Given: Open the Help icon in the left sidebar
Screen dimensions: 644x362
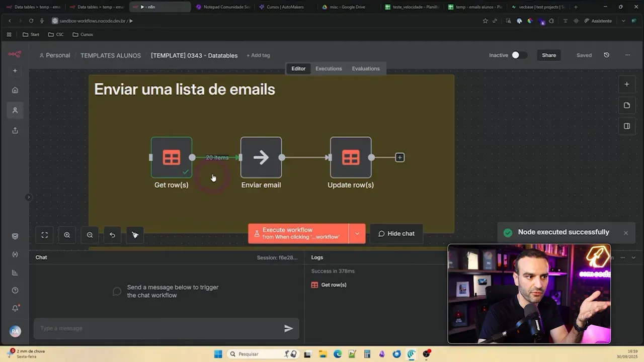Looking at the screenshot, I should (x=15, y=290).
